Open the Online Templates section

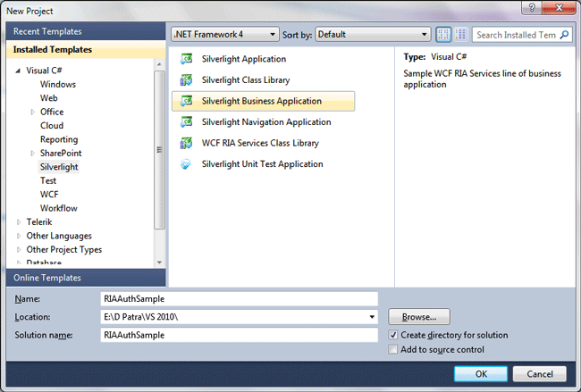pos(86,278)
